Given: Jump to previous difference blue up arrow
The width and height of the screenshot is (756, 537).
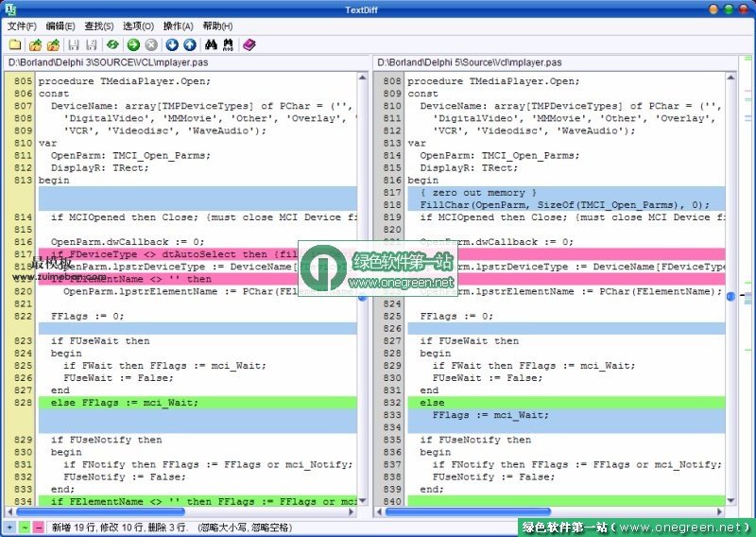Looking at the screenshot, I should (190, 44).
